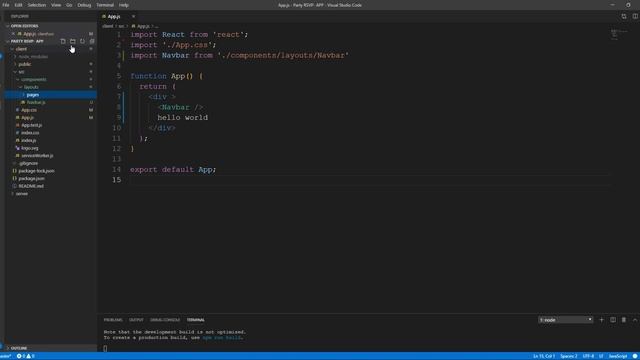640x360 pixels.
Task: Open the Edit menu
Action: (18, 5)
